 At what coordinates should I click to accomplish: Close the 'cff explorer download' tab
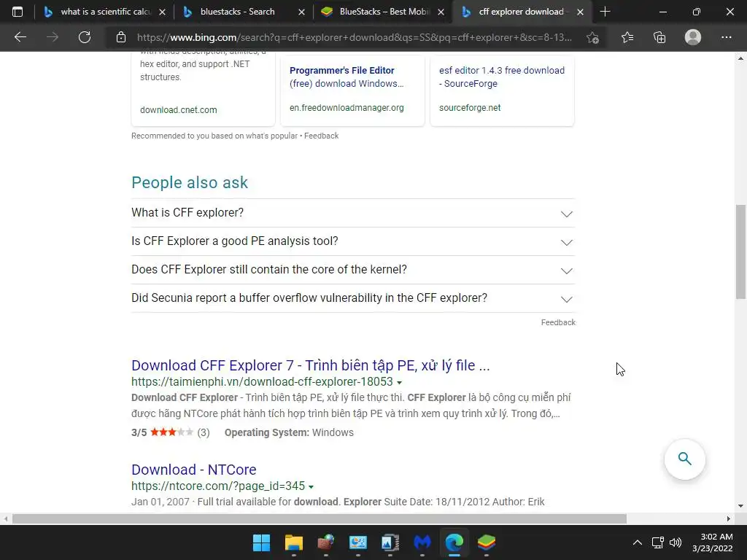[x=580, y=12]
